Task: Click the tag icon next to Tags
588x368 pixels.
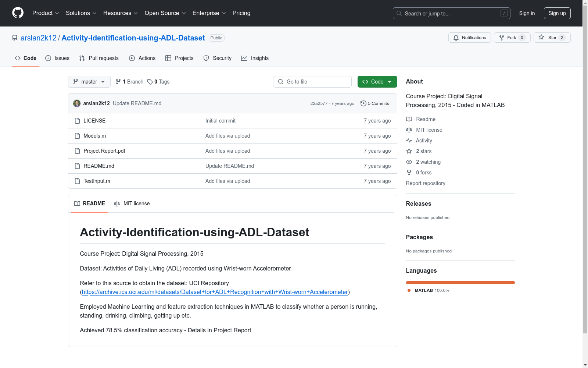Action: [x=150, y=82]
